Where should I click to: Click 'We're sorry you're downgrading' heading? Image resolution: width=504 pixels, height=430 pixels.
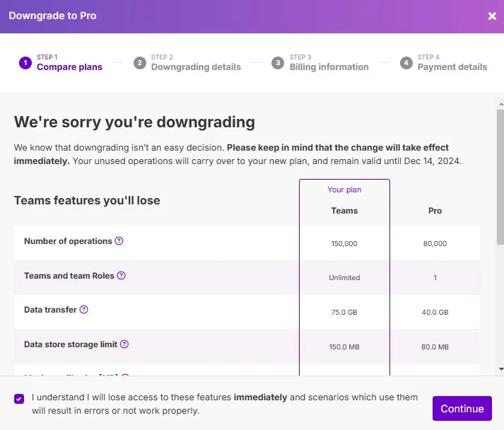coord(134,122)
